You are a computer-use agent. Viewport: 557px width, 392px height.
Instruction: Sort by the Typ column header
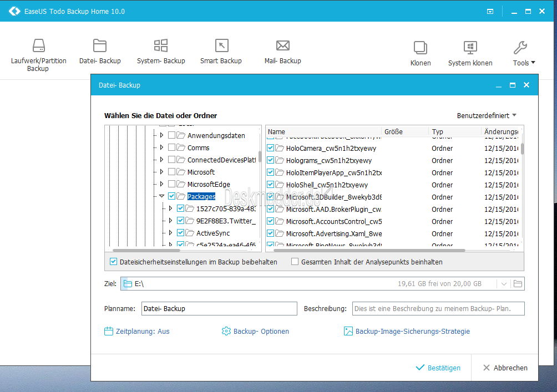click(x=454, y=132)
